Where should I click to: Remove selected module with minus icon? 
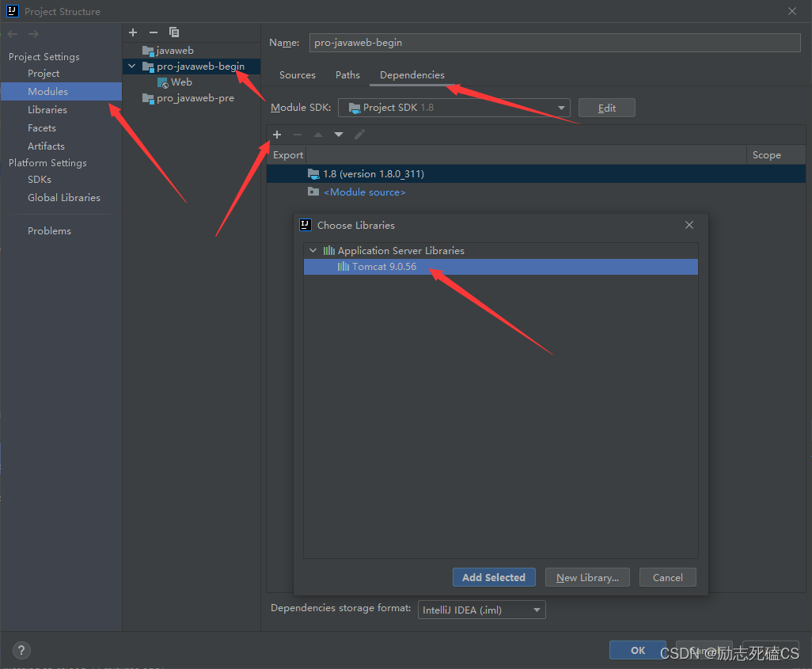pos(154,32)
